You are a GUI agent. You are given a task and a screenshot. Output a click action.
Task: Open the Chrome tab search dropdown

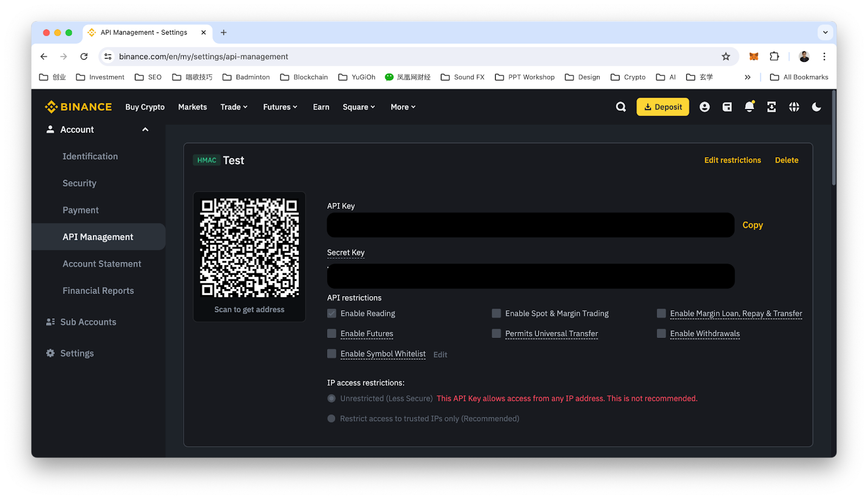tap(825, 33)
